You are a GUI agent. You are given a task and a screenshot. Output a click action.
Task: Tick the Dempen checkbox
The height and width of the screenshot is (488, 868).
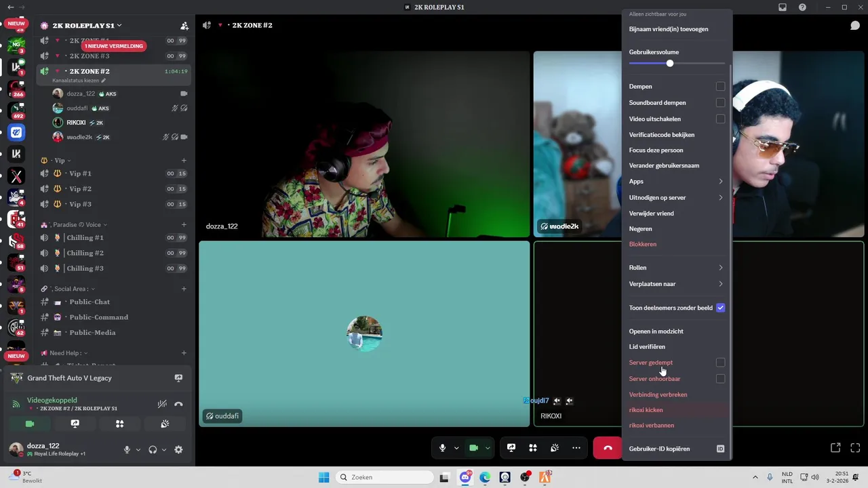[720, 87]
